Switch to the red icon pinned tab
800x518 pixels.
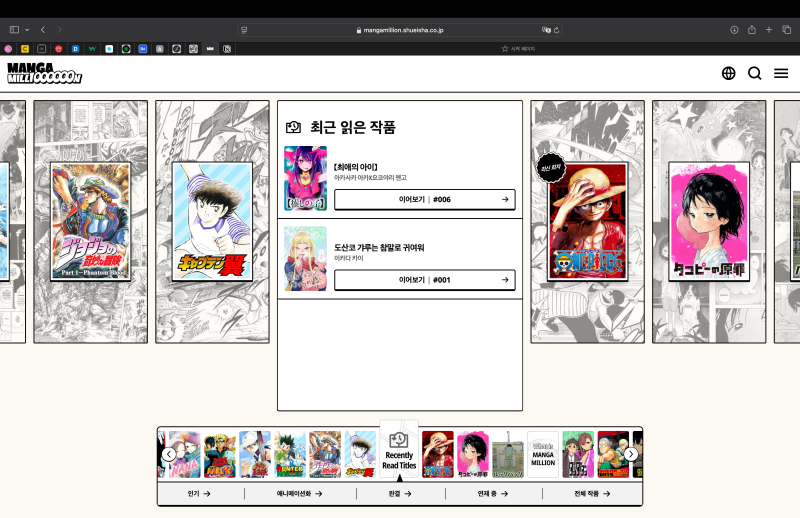tap(59, 49)
